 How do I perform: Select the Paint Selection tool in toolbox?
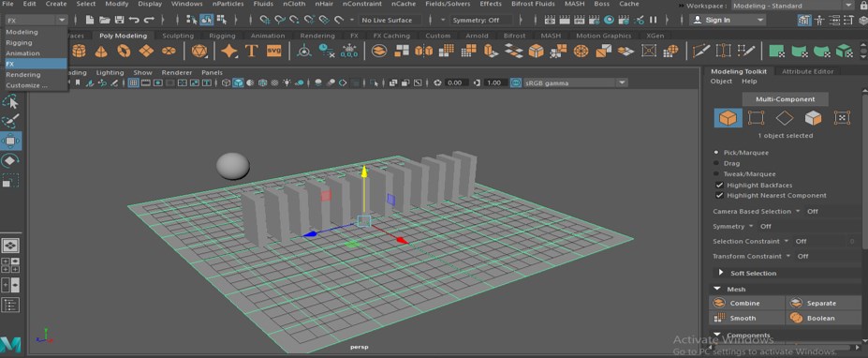point(11,122)
